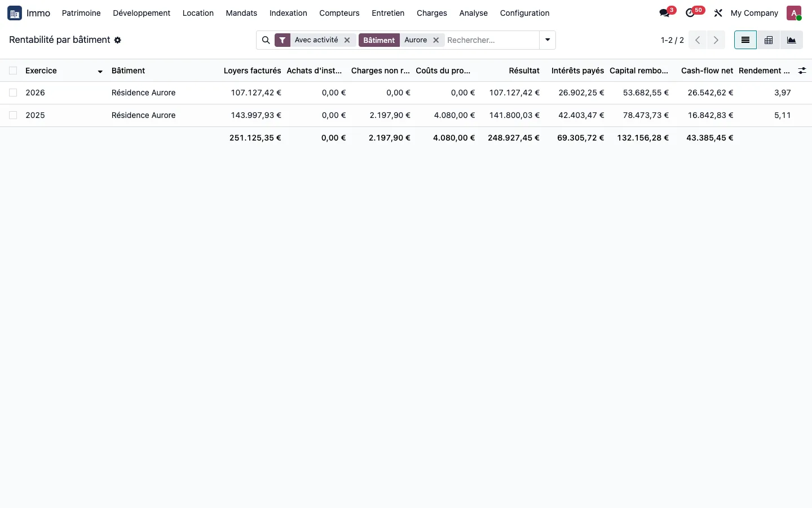812x508 pixels.
Task: Open the Location menu
Action: coord(198,13)
